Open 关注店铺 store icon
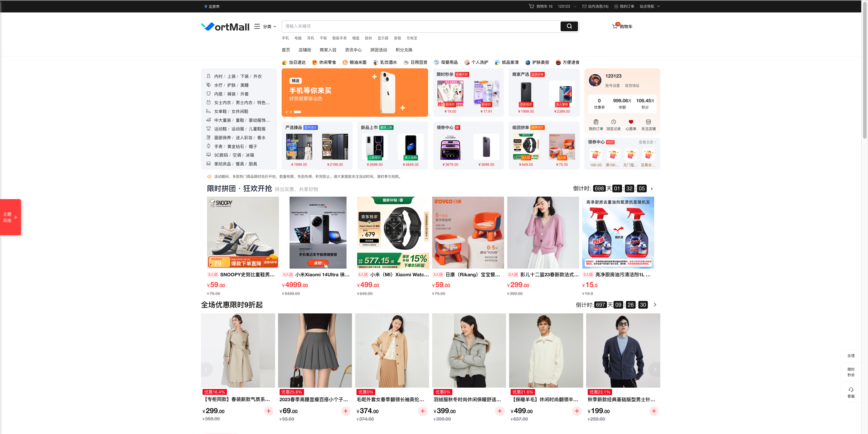 click(x=648, y=122)
